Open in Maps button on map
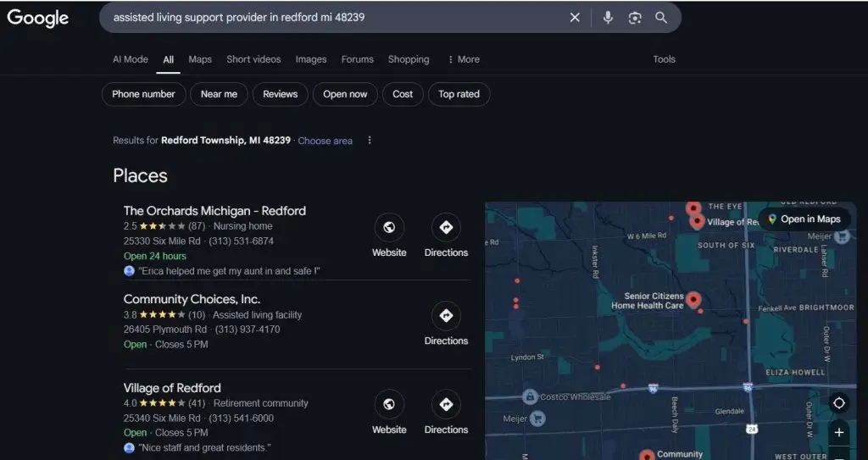 pos(804,219)
